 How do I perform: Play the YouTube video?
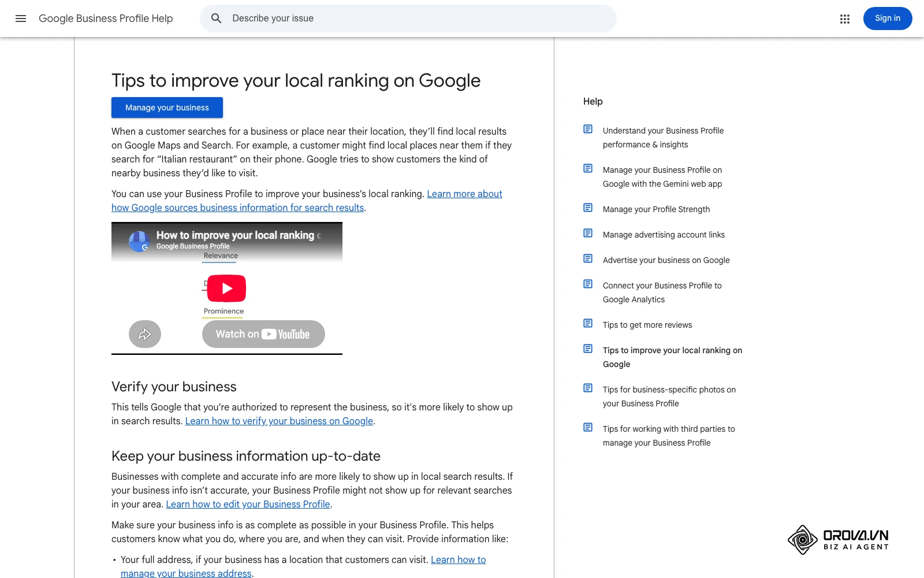tap(226, 288)
